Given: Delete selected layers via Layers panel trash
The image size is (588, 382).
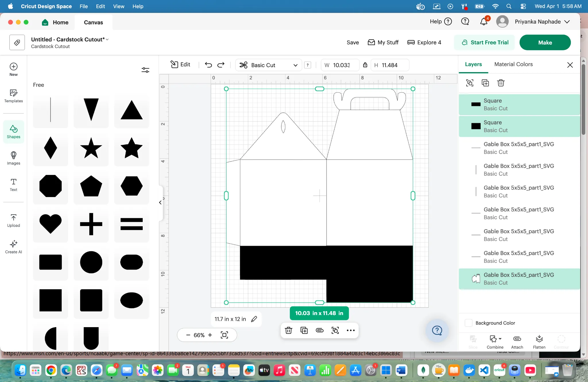Looking at the screenshot, I should coord(501,83).
